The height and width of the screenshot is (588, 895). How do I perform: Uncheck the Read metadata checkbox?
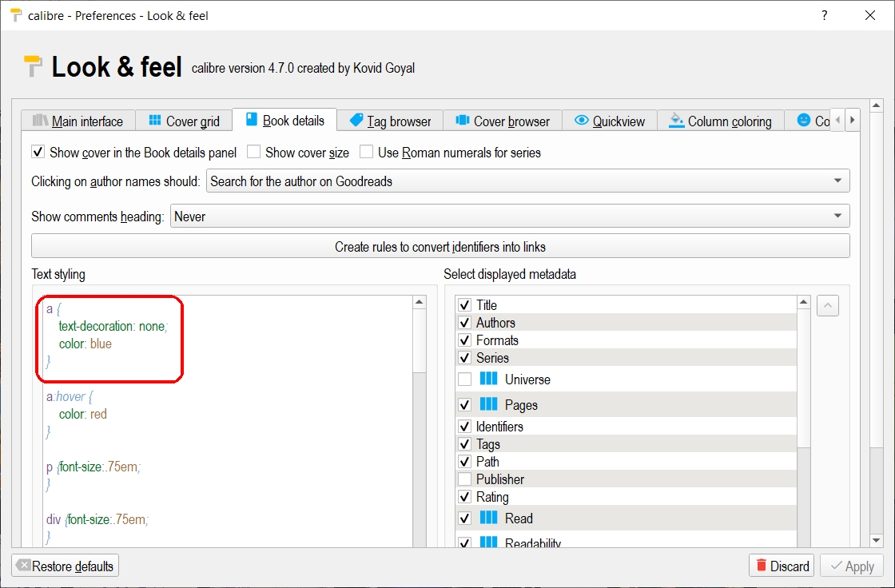[x=464, y=518]
